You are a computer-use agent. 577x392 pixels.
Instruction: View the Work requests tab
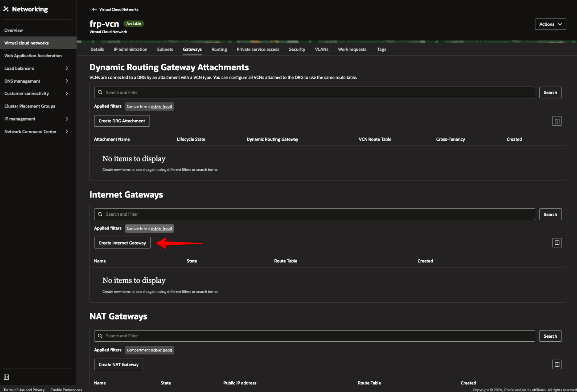pos(352,50)
